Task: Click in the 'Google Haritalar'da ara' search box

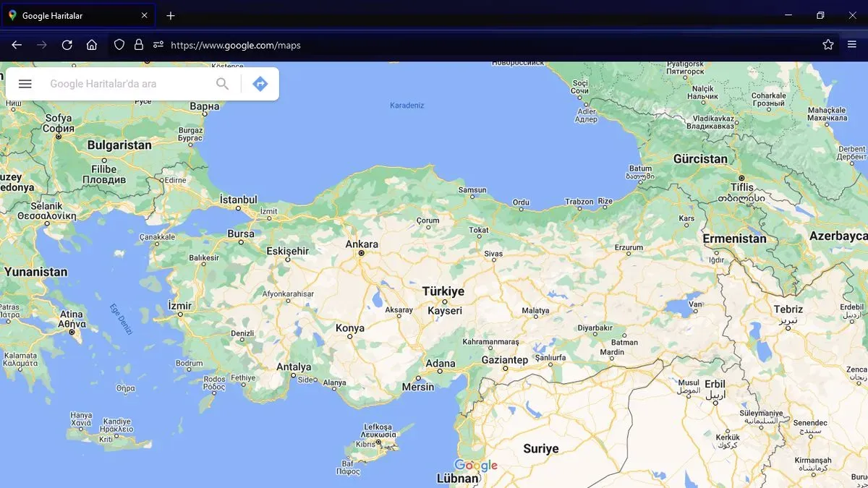Action: point(123,84)
